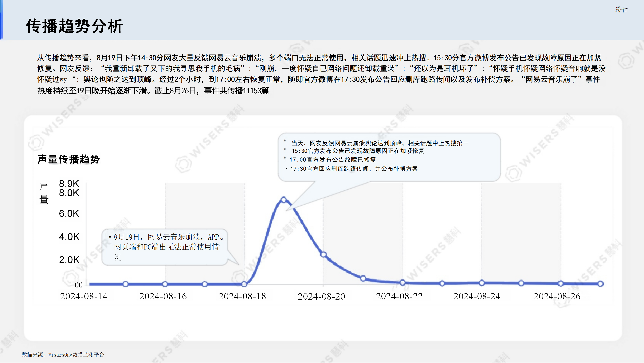Click the 8.0K axis value
This screenshot has width=644, height=363.
(x=69, y=193)
